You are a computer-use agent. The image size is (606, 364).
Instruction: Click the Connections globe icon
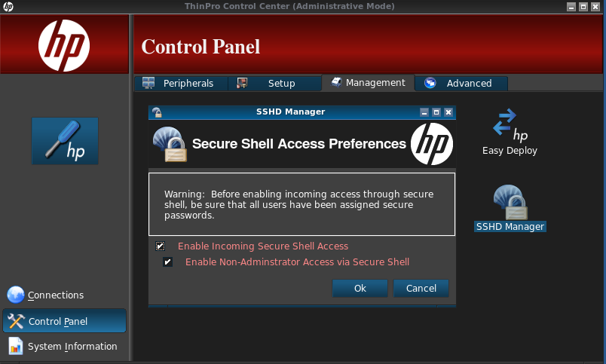(x=16, y=295)
